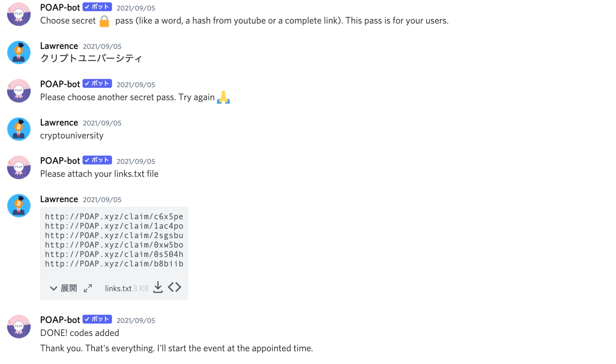
Task: Open the POAP-bot username on the first message
Action: pos(60,7)
